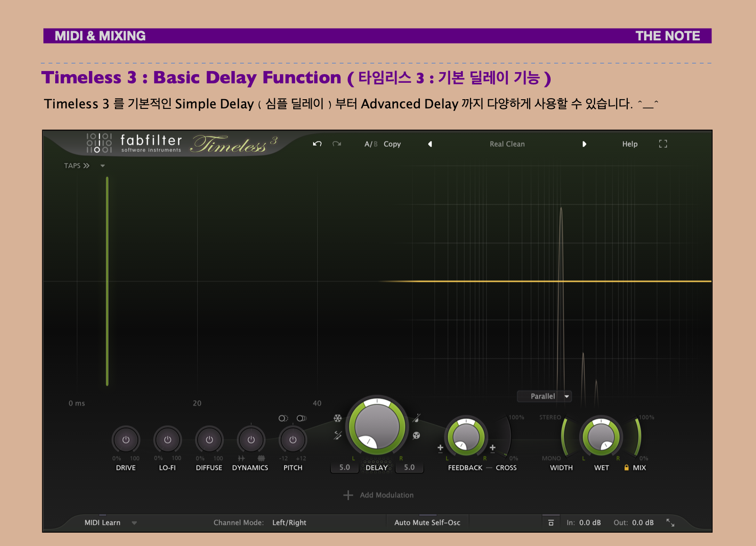Click the DRIVE label

(126, 468)
